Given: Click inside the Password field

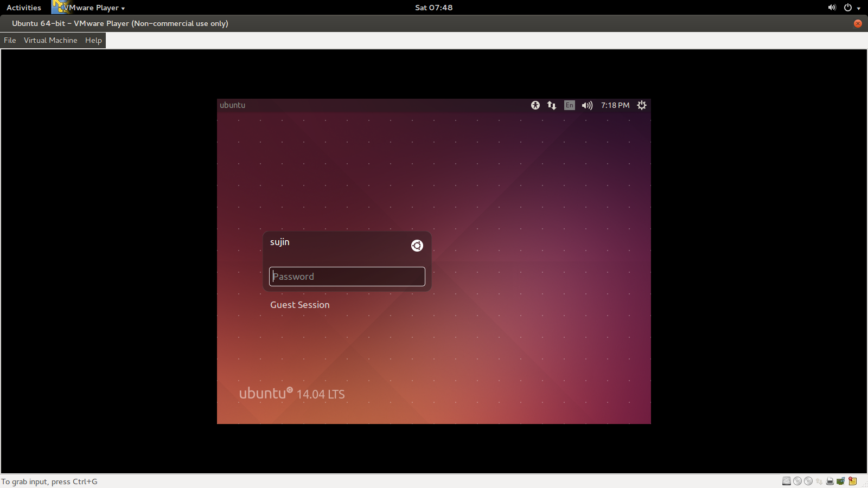Looking at the screenshot, I should [347, 277].
